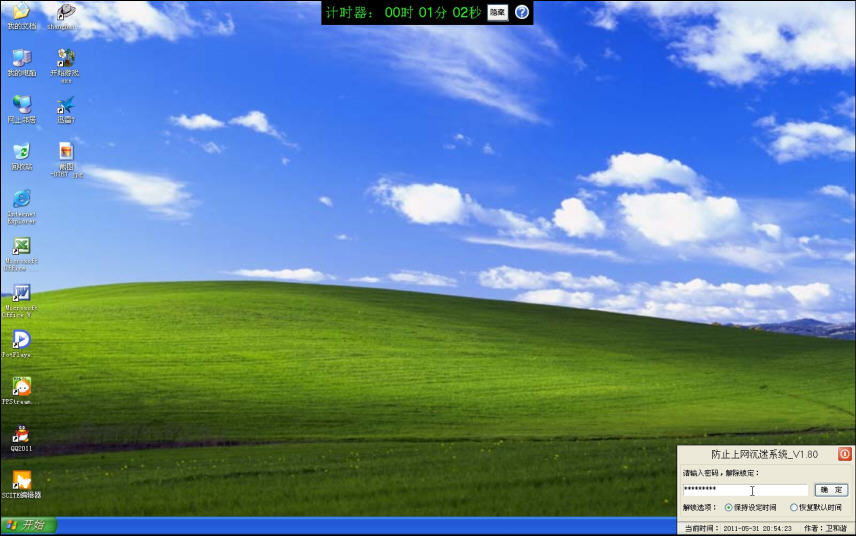Click the 确定 button to unlock

pyautogui.click(x=831, y=490)
